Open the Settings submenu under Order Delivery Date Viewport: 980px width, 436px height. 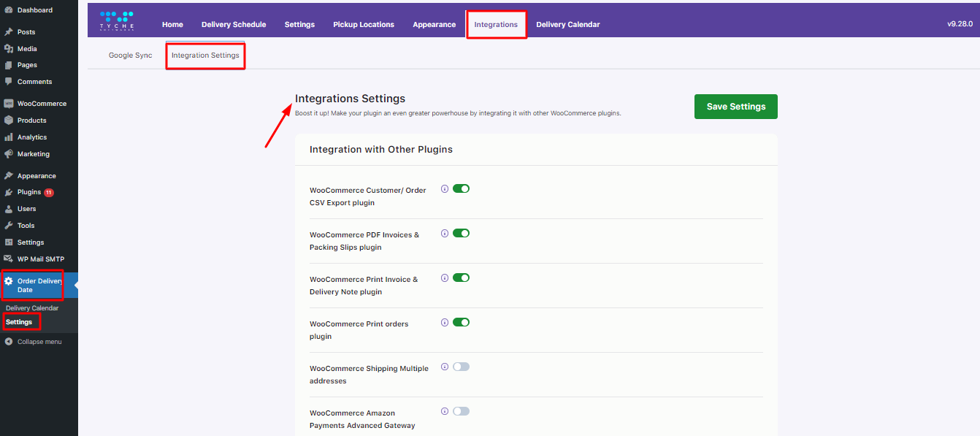[19, 322]
